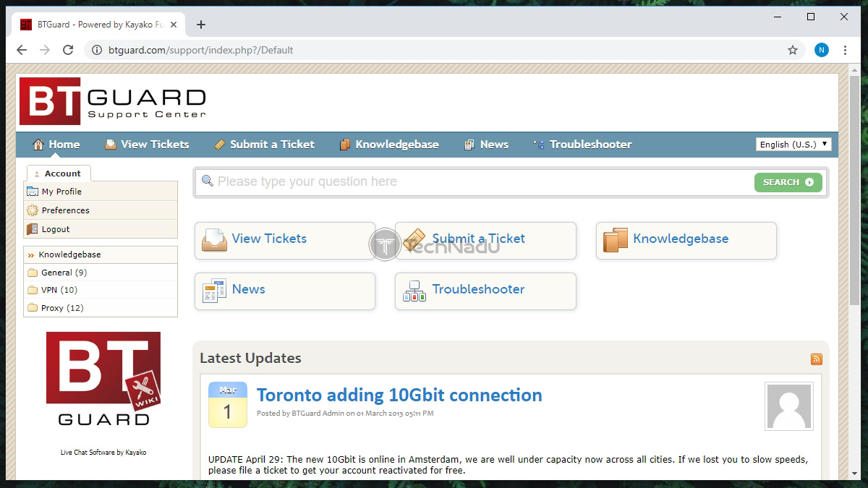The image size is (868, 488).
Task: Expand the General (9) knowledgebase folder
Action: [64, 273]
